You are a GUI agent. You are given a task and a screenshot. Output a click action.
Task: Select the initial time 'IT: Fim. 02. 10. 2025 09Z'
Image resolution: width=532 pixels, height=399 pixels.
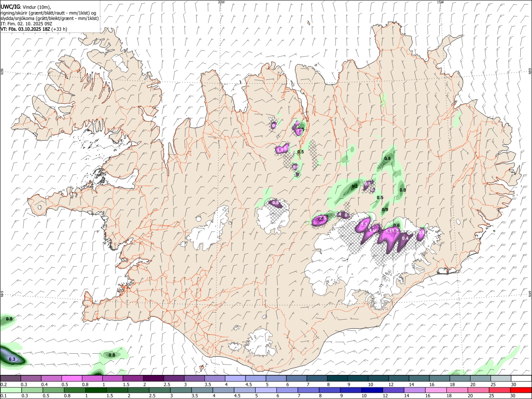point(26,24)
